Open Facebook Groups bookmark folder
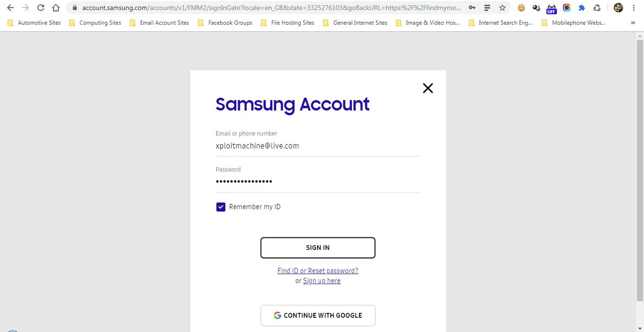644x332 pixels. pyautogui.click(x=225, y=23)
